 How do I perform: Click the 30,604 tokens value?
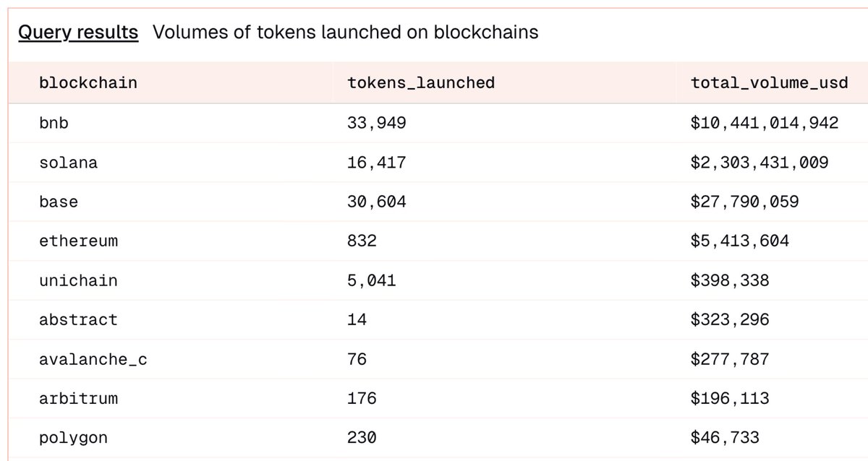377,202
